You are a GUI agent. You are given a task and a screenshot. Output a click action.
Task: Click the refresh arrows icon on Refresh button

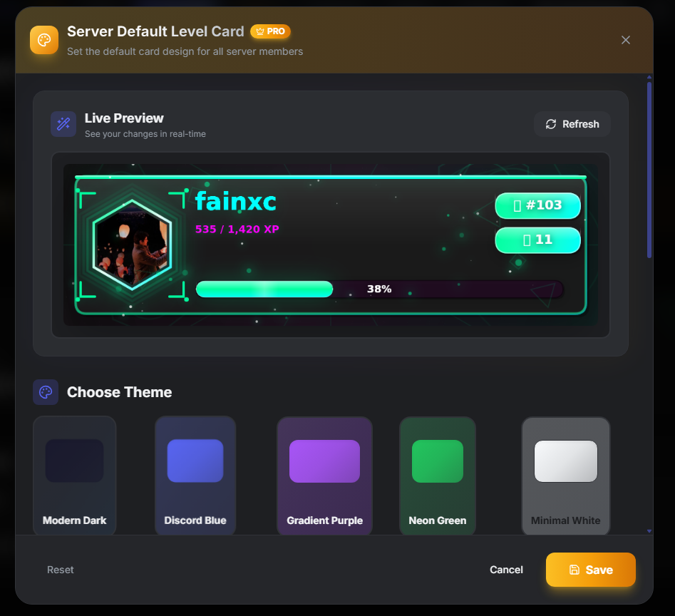[550, 124]
